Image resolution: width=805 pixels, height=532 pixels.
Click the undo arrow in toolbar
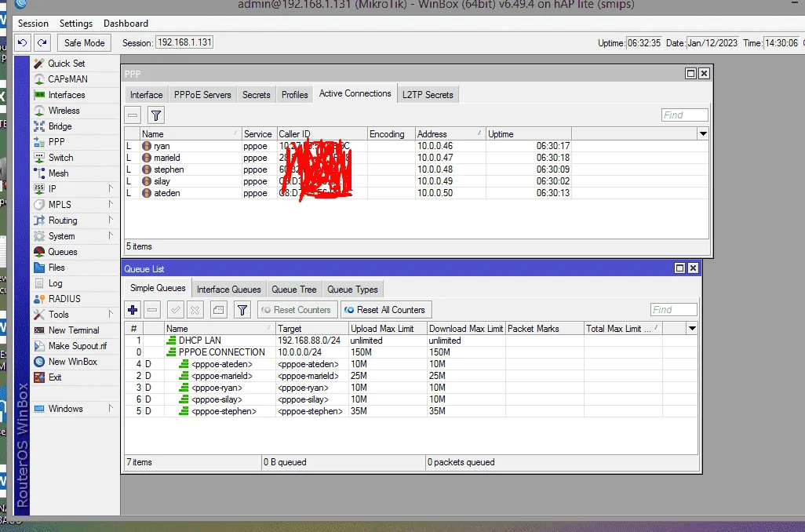(x=22, y=42)
